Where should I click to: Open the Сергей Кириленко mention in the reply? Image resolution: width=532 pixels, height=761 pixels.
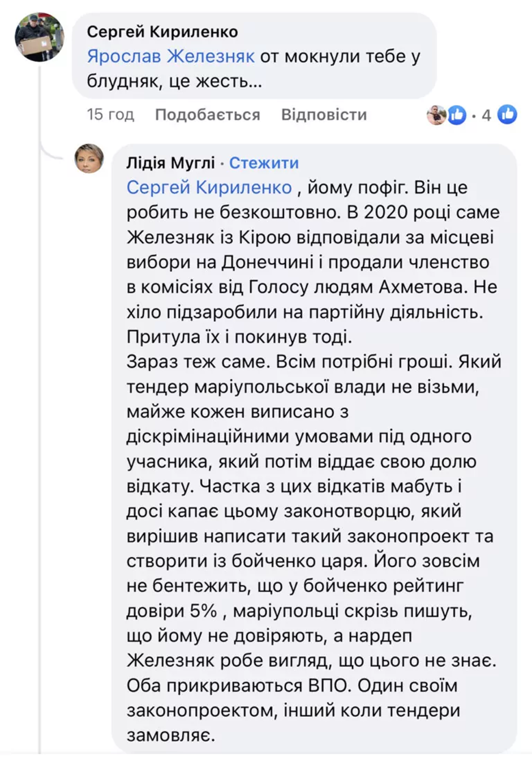(x=209, y=187)
